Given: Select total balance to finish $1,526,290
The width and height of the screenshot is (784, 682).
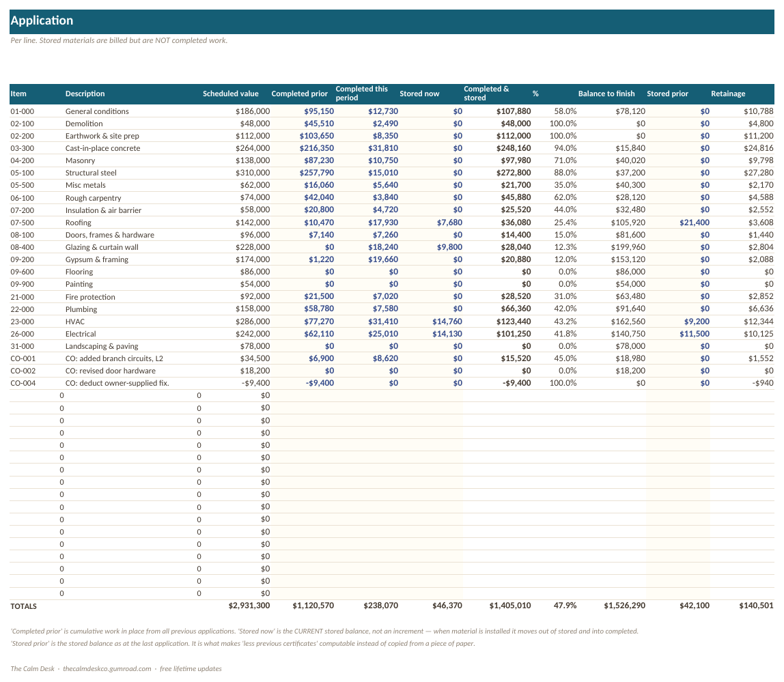Looking at the screenshot, I should pos(624,606).
